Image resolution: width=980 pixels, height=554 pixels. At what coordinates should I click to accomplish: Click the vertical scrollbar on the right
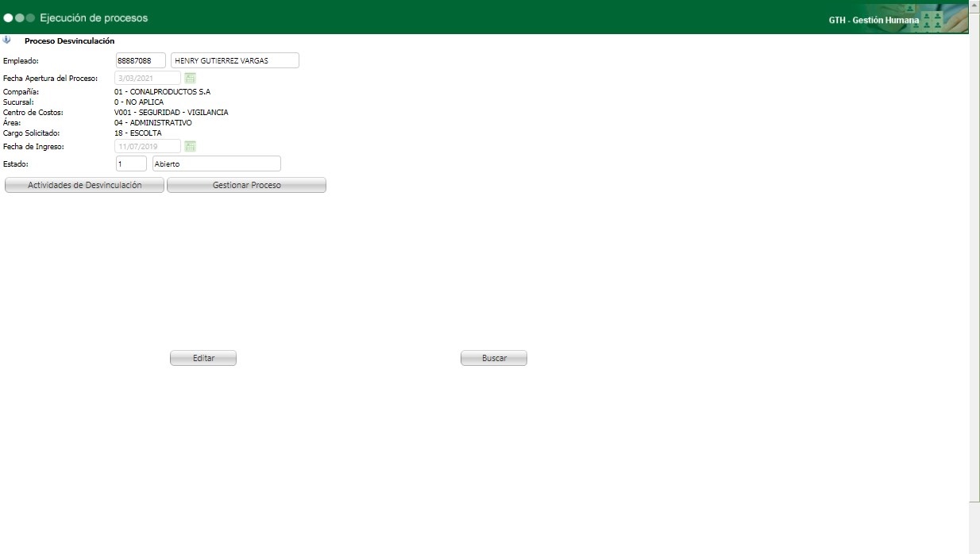(974, 278)
